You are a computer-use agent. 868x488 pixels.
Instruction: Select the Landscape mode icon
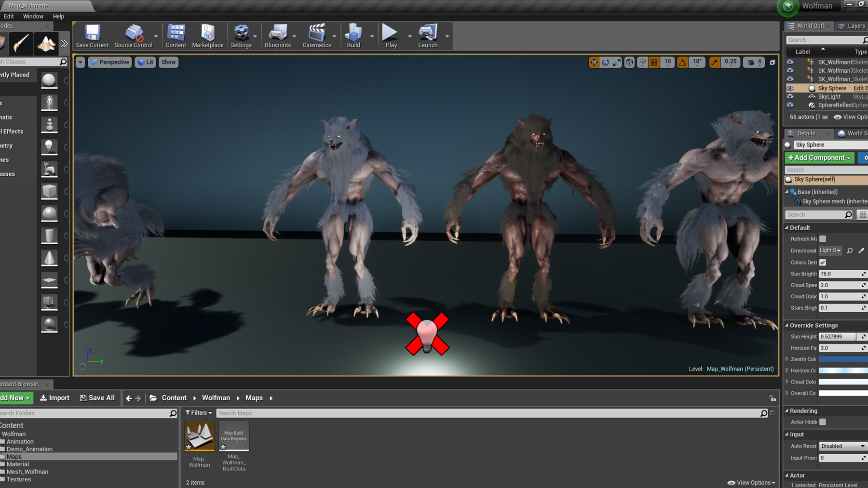(x=46, y=43)
